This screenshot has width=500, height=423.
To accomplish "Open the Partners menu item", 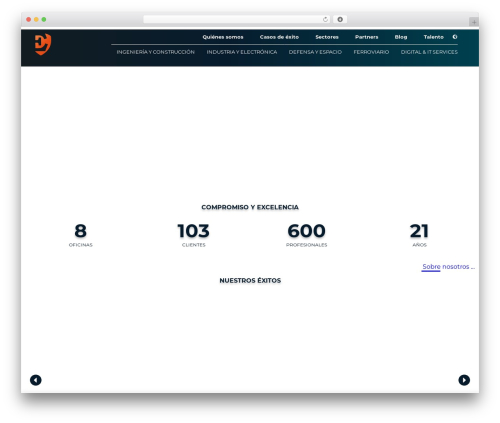I will point(366,37).
